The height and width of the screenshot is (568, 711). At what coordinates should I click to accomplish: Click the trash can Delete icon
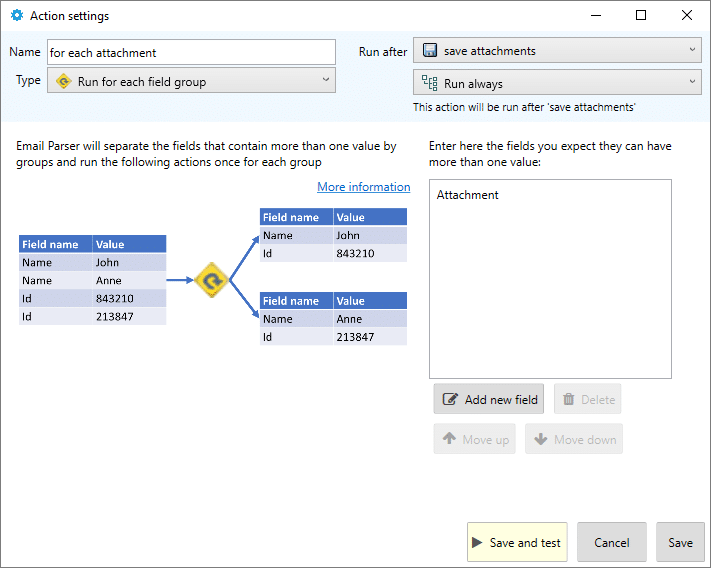click(x=568, y=399)
